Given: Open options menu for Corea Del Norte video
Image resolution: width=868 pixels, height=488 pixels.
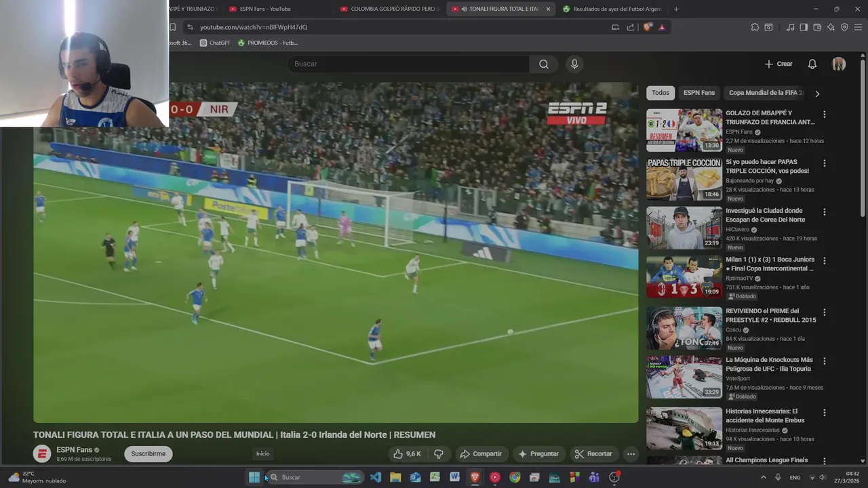Looking at the screenshot, I should coord(824,212).
